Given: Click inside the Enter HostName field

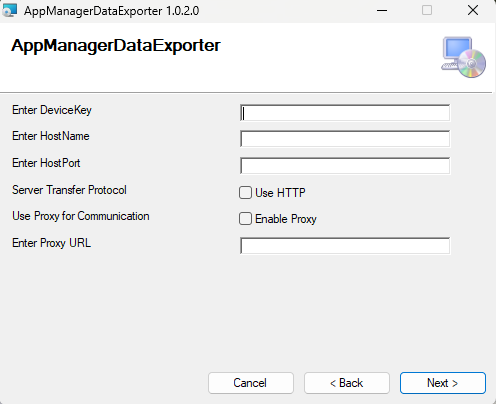Looking at the screenshot, I should coord(345,139).
